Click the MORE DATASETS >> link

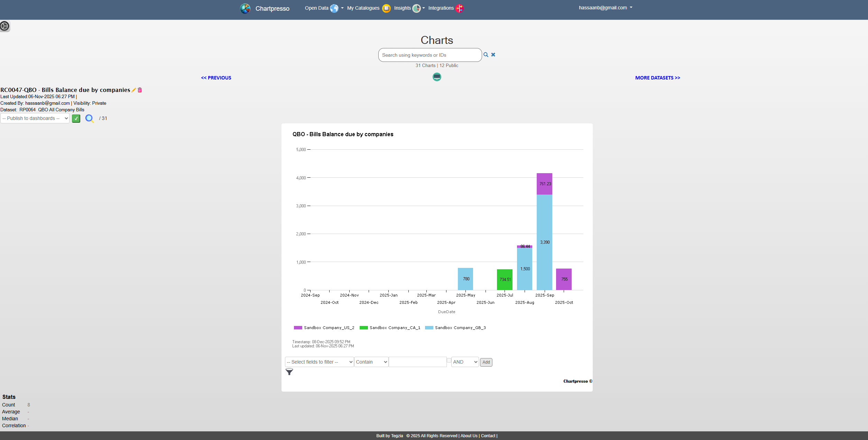pyautogui.click(x=657, y=78)
